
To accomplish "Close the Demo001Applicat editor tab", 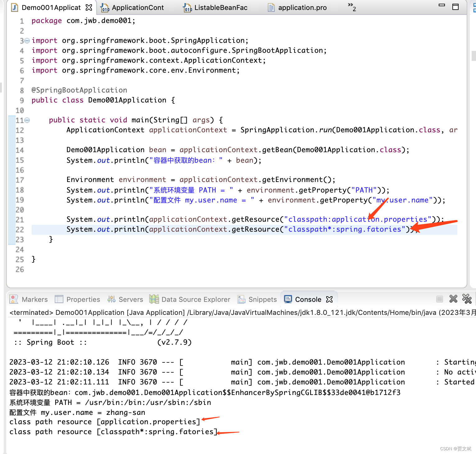I will [x=89, y=7].
